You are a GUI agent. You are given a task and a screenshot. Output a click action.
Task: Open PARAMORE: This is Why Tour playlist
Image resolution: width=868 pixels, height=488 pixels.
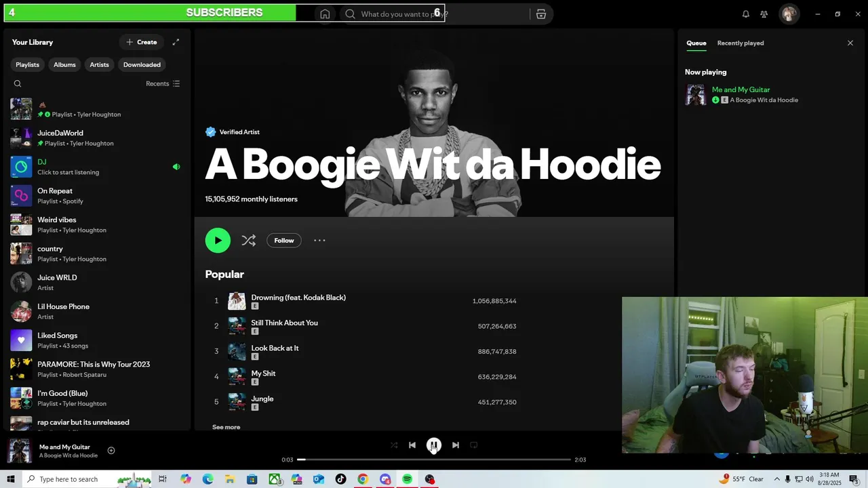click(96, 369)
